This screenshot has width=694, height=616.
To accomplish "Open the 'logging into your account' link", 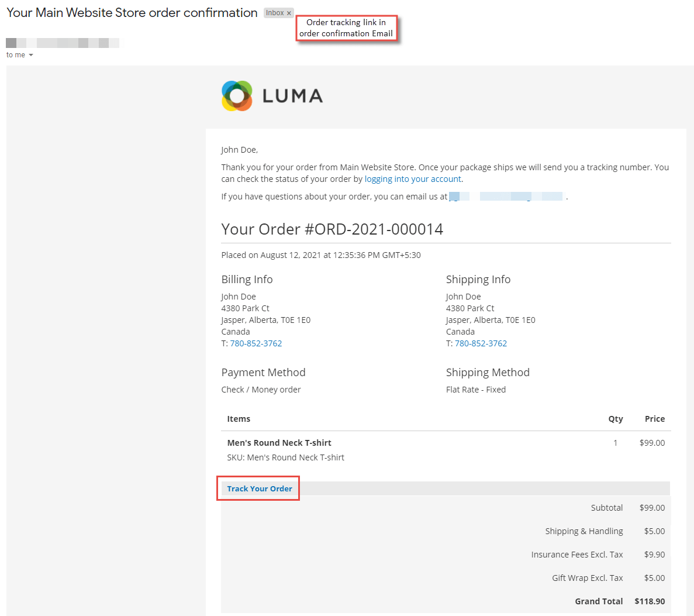I will tap(413, 178).
